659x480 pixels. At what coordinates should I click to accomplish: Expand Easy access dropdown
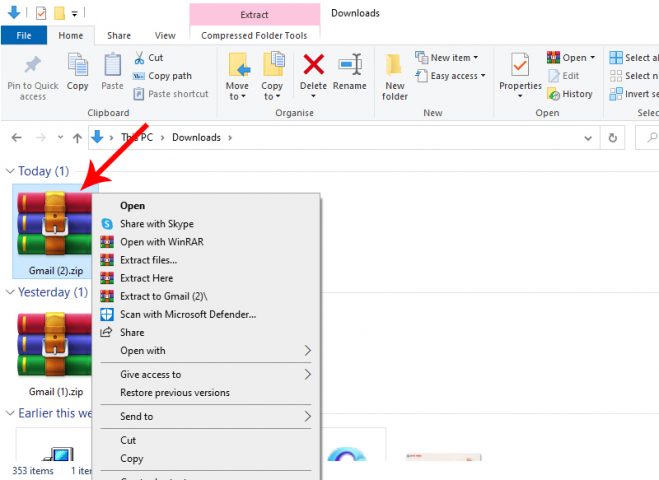click(483, 76)
